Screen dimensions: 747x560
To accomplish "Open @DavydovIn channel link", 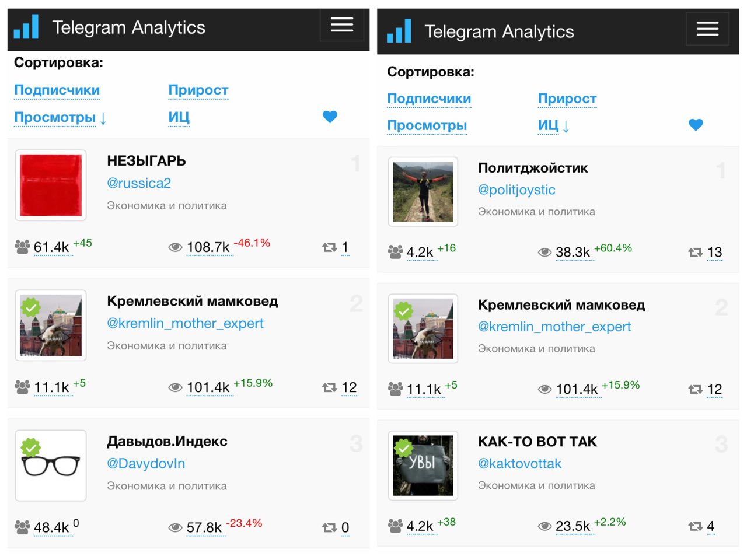I will click(x=146, y=464).
